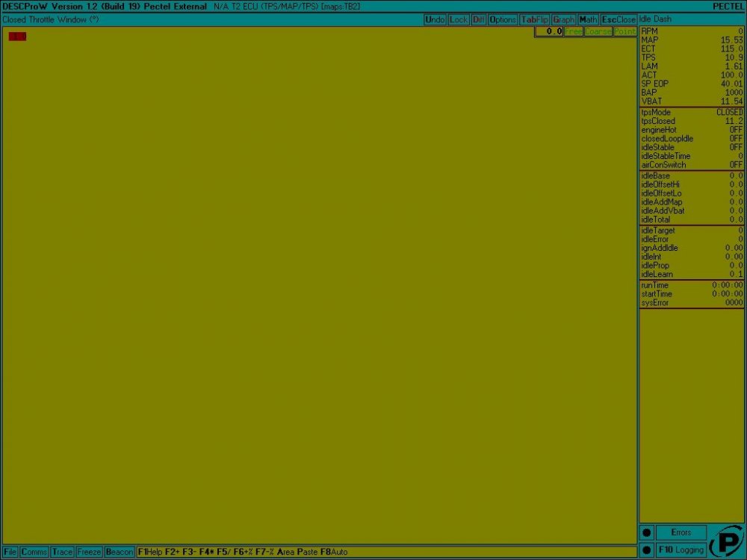The image size is (747, 560).
Task: Click the Lock button
Action: 458,19
